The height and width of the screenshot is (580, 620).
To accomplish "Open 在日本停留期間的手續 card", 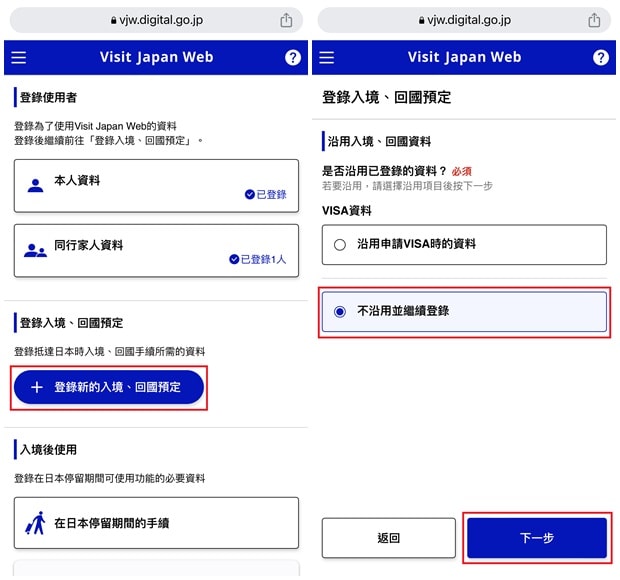I will pos(156,523).
